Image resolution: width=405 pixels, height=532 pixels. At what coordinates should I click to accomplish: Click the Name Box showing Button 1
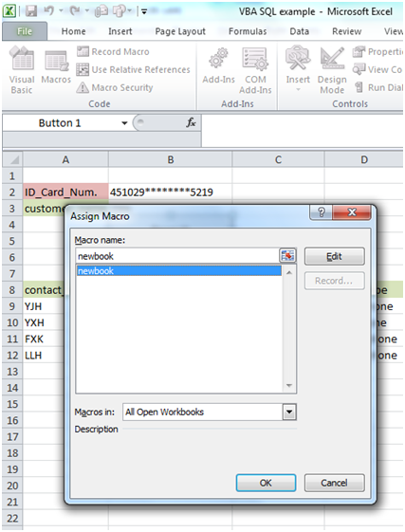click(61, 123)
